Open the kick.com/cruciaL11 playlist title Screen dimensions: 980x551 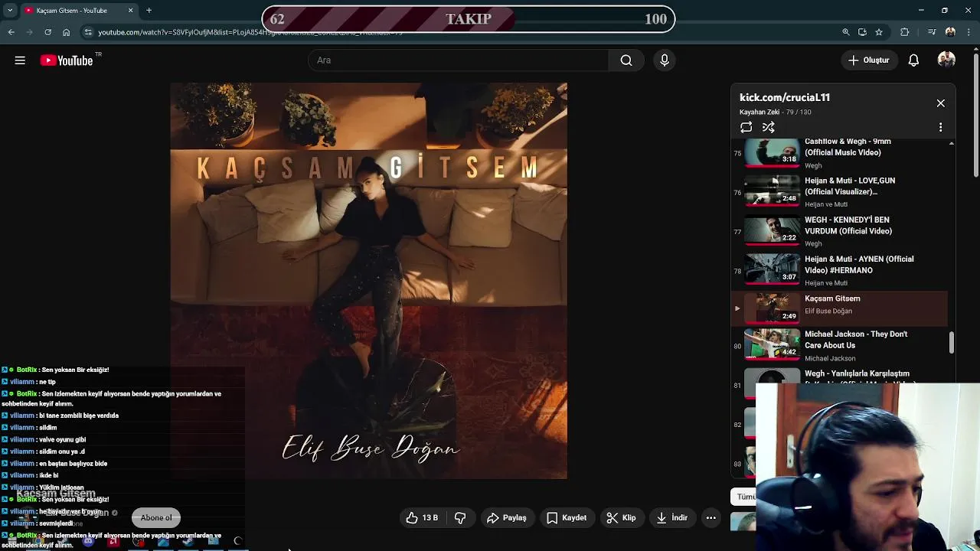785,97
